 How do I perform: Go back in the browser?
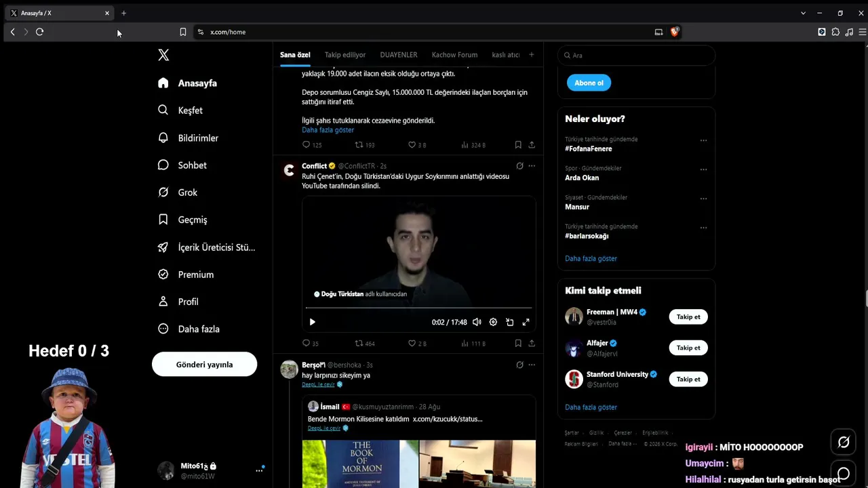click(x=12, y=32)
